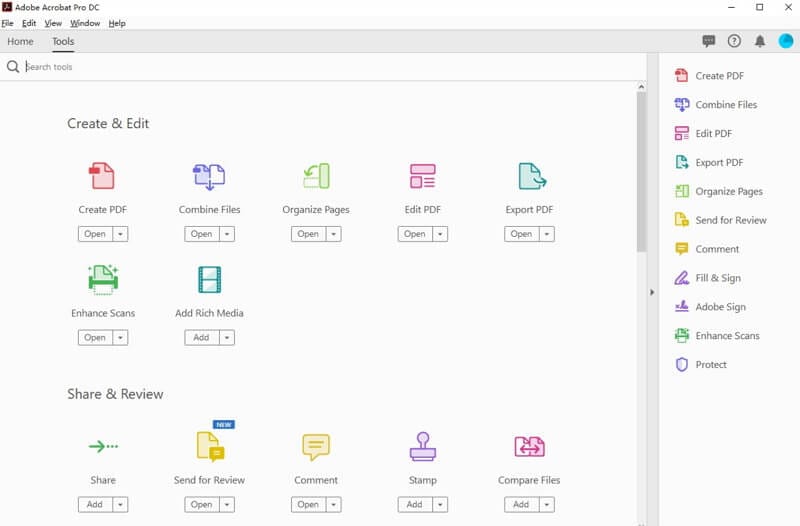This screenshot has height=526, width=800.
Task: Open the Window menu
Action: (85, 23)
